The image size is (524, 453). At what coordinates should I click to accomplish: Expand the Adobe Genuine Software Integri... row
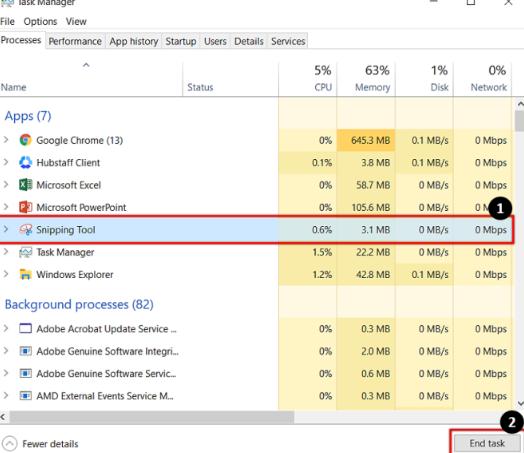pyautogui.click(x=6, y=351)
